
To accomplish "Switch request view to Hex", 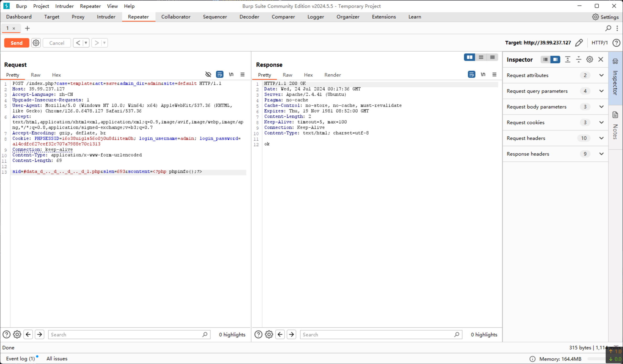I will click(x=56, y=75).
